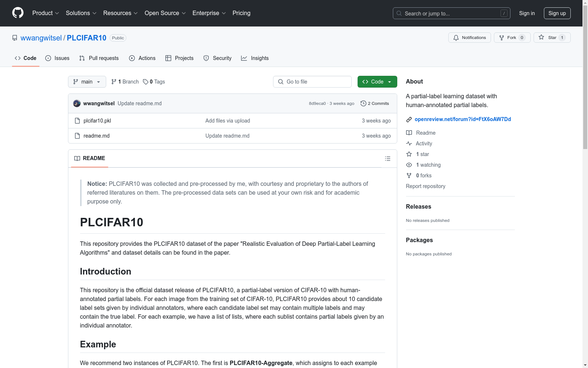
Task: Star the PLCIFAR10 repository
Action: coord(552,38)
